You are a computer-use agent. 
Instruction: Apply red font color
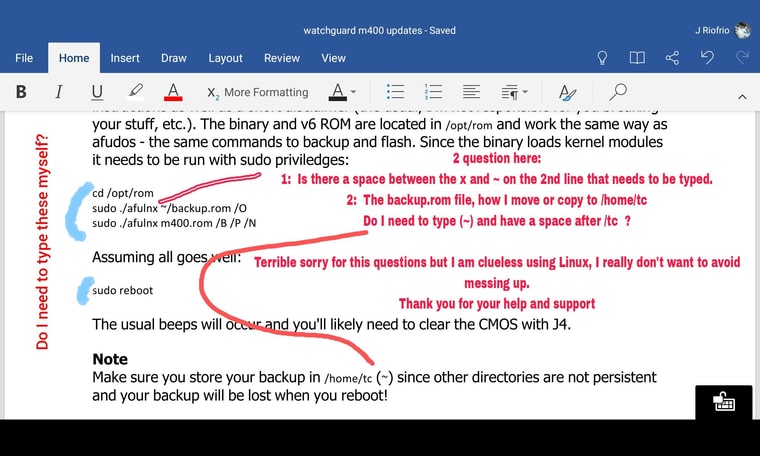tap(173, 92)
